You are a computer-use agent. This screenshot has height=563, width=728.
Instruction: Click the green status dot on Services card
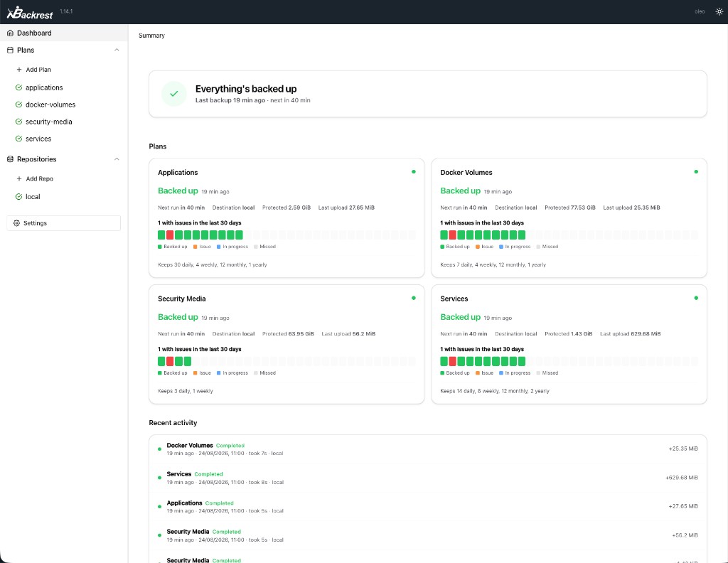pyautogui.click(x=696, y=298)
